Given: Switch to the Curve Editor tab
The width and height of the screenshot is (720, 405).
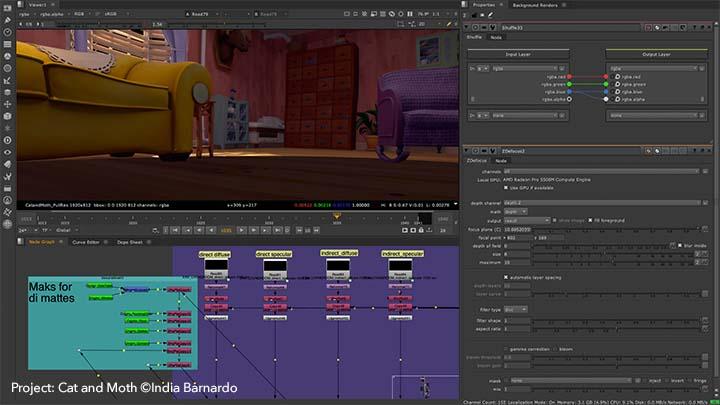Looking at the screenshot, I should tap(88, 242).
